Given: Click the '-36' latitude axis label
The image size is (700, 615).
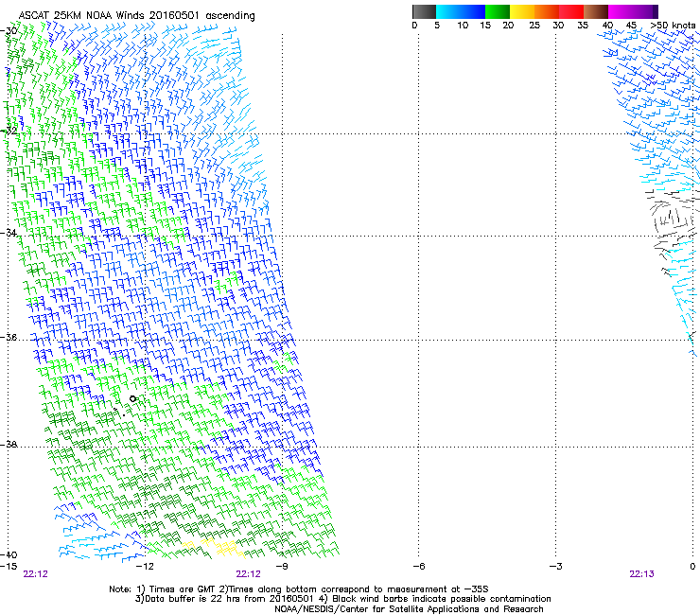Looking at the screenshot, I should click(x=9, y=337).
